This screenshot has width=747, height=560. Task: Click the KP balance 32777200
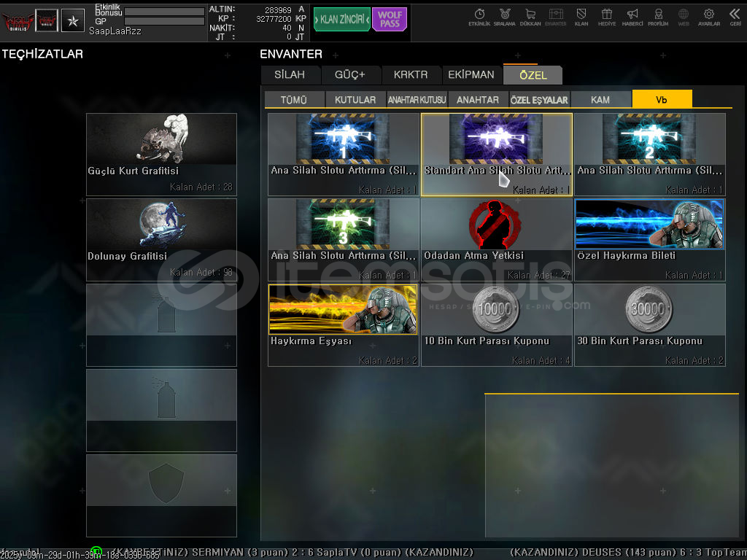click(x=274, y=19)
